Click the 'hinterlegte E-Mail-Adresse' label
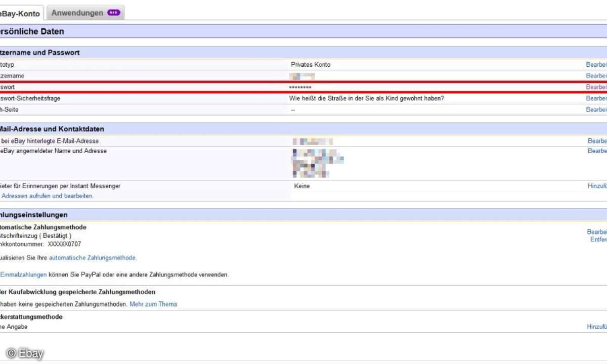This screenshot has height=364, width=607. (50, 141)
